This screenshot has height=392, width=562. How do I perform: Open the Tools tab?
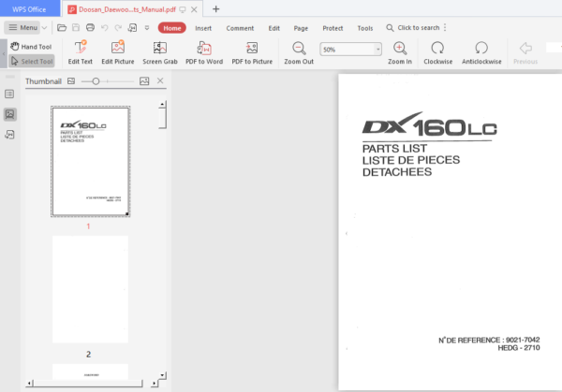[365, 28]
